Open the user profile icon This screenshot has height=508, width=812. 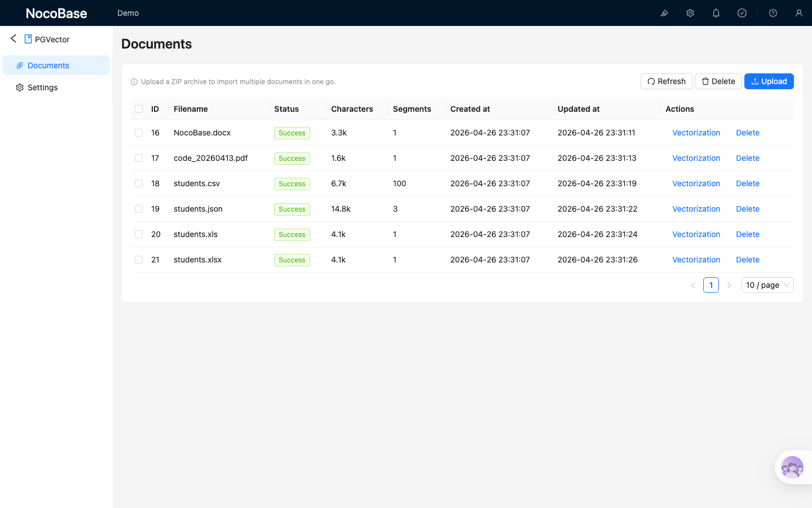point(799,13)
